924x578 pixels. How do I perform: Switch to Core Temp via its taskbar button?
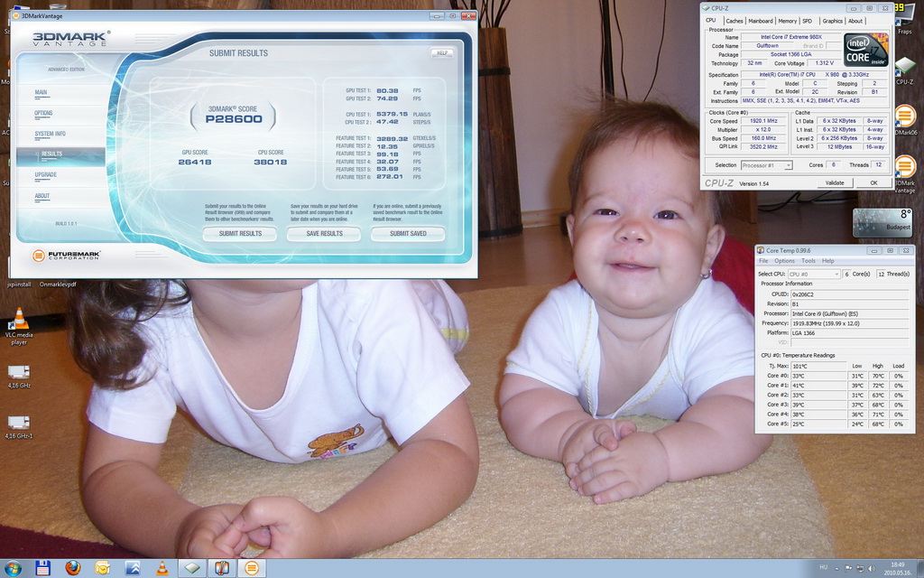click(x=222, y=569)
